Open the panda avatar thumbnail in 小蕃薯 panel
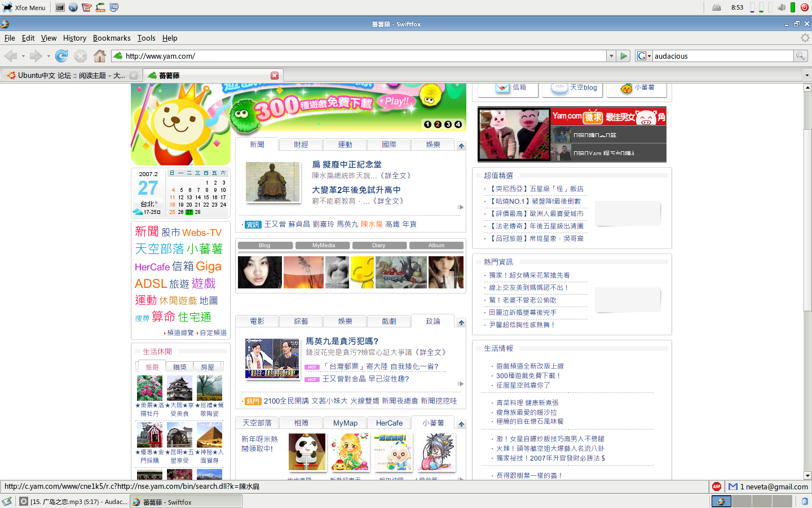The image size is (812, 508). click(307, 452)
